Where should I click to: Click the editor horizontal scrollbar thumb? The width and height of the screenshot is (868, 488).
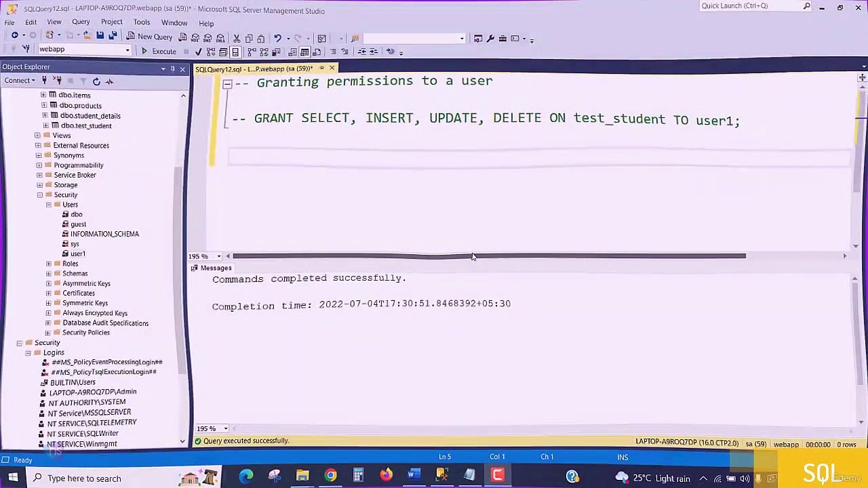click(489, 256)
